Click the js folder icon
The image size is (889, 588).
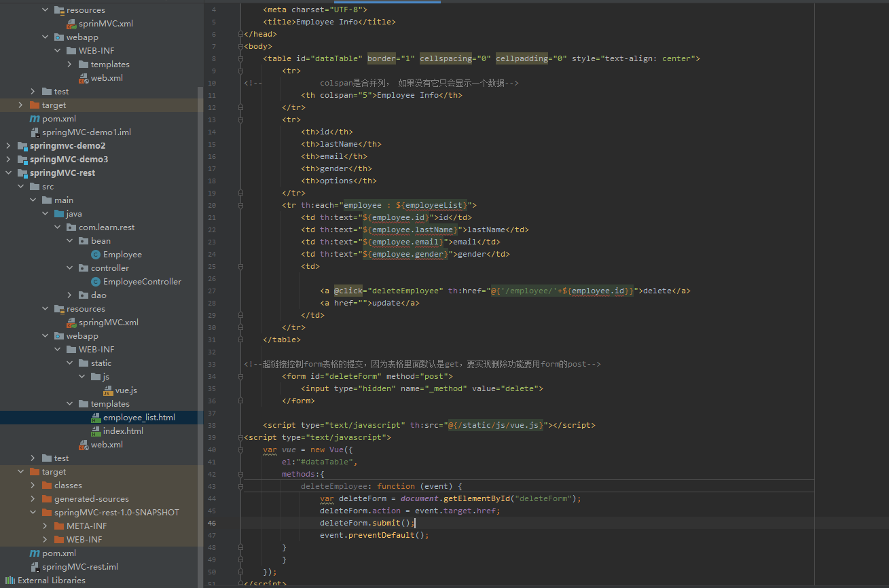tap(96, 377)
